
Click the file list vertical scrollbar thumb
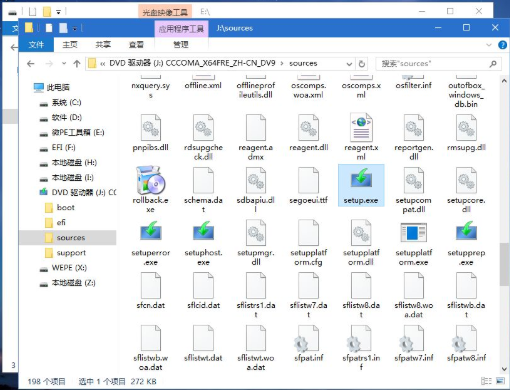[504, 264]
